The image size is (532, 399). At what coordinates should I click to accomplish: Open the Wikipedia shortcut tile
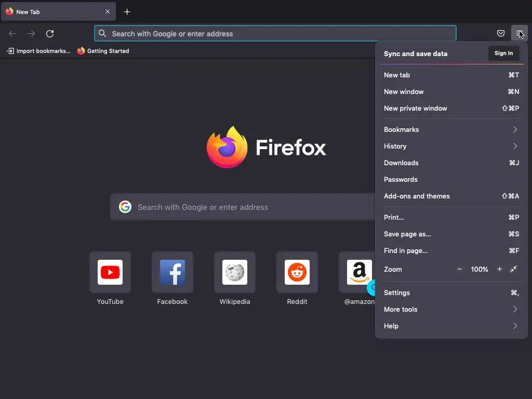235,272
